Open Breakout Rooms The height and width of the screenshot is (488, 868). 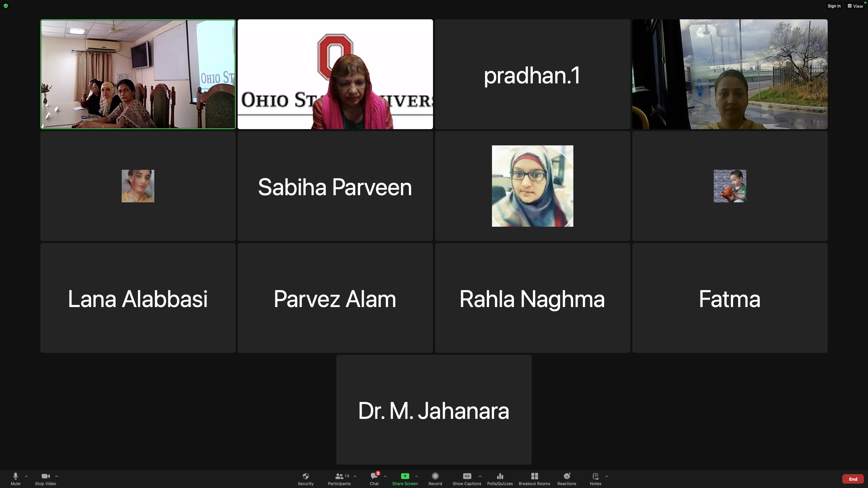tap(534, 479)
